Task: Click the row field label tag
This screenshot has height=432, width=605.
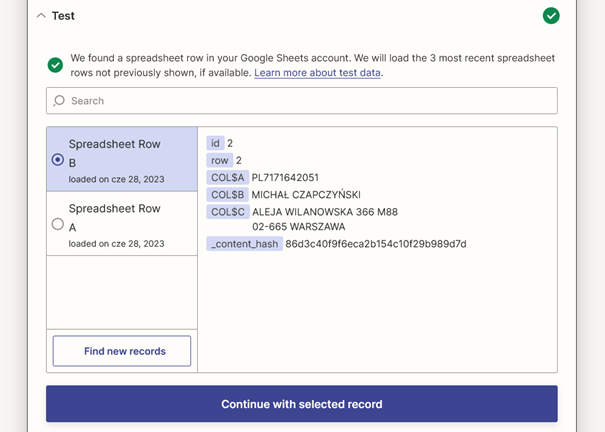Action: (220, 160)
